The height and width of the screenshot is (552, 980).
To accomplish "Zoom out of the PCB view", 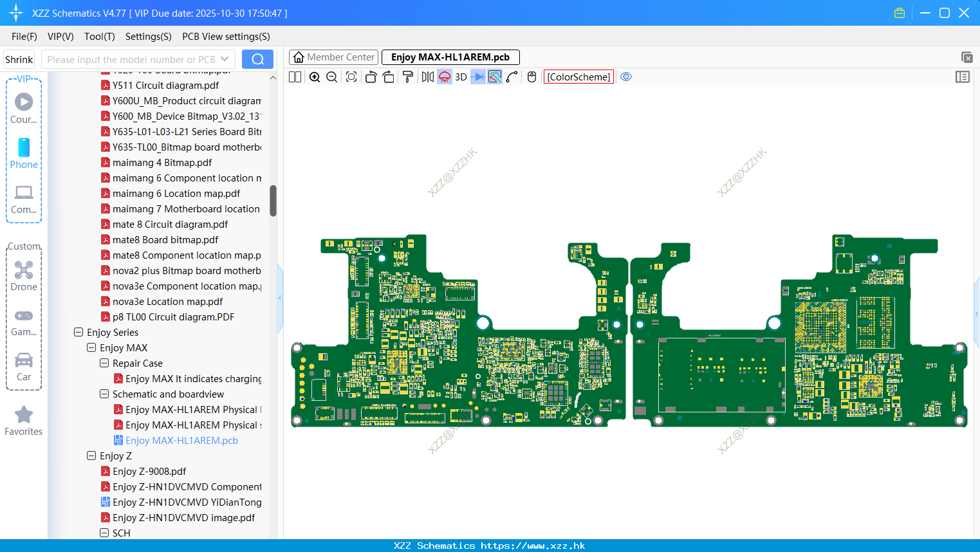I will pyautogui.click(x=332, y=77).
